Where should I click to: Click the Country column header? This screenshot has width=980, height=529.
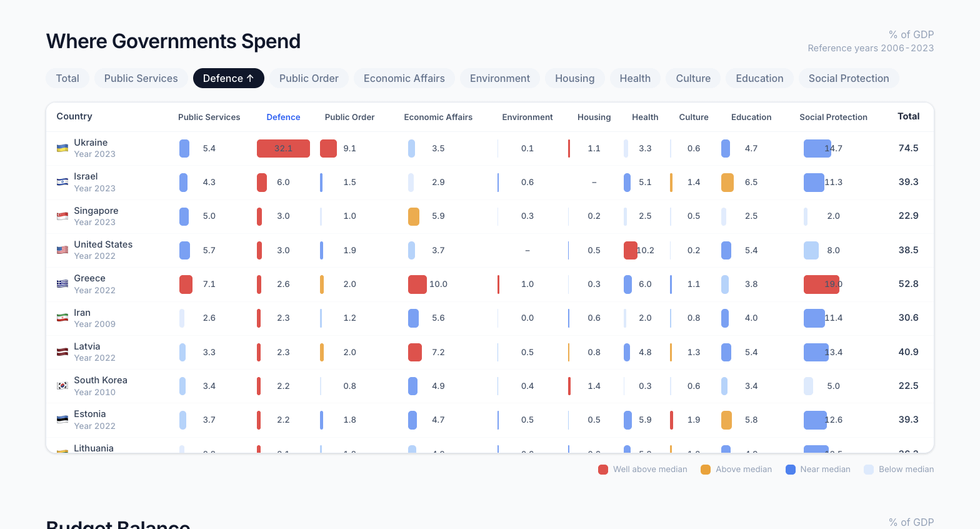point(74,116)
